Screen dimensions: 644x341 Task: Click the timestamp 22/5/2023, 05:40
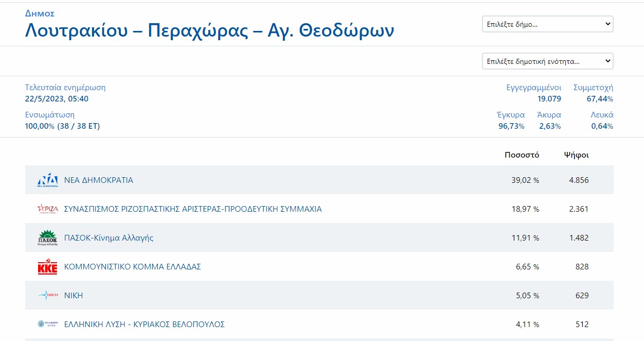(57, 99)
